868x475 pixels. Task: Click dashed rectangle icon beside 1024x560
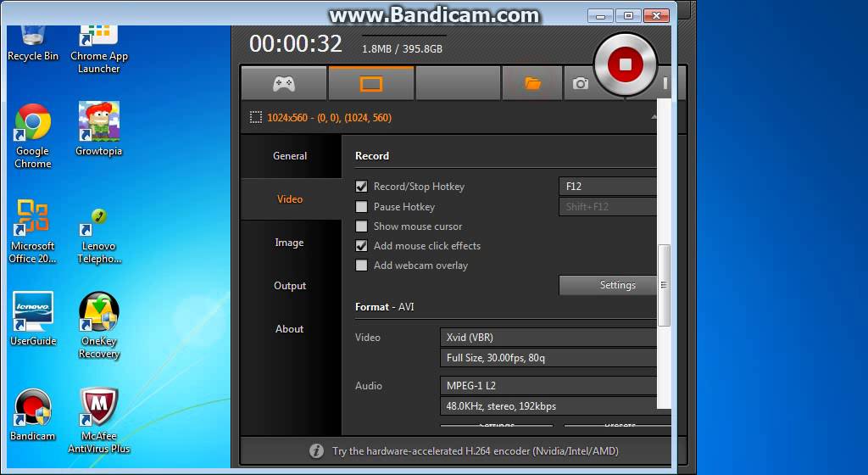[255, 117]
